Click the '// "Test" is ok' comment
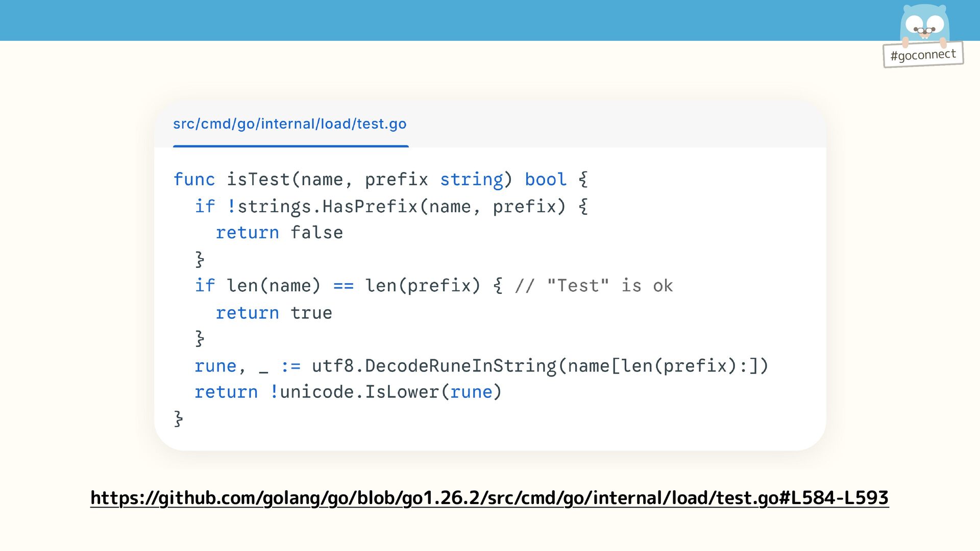Image resolution: width=980 pixels, height=551 pixels. pyautogui.click(x=594, y=286)
